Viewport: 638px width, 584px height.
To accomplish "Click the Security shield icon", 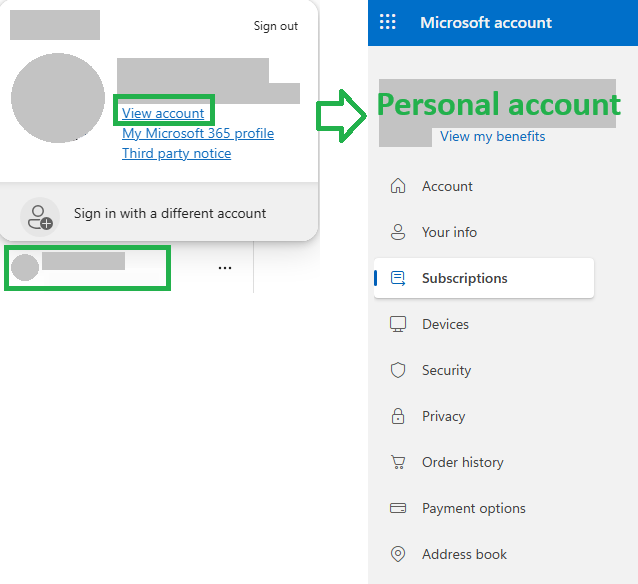I will click(398, 370).
